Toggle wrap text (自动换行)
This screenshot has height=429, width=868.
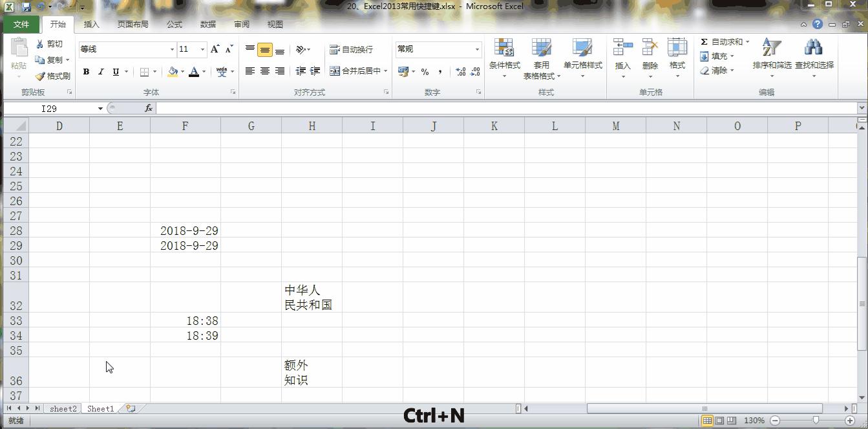pos(350,49)
